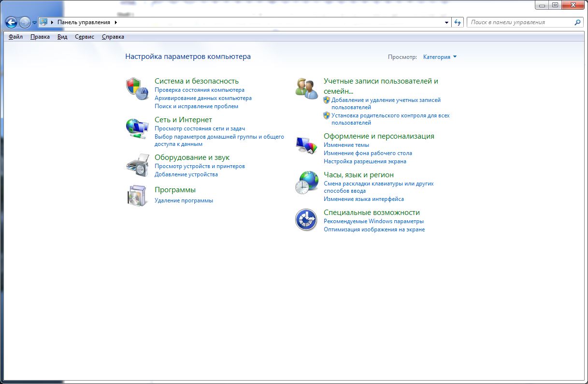Click Изменение языка интерфейса link

[x=364, y=199]
